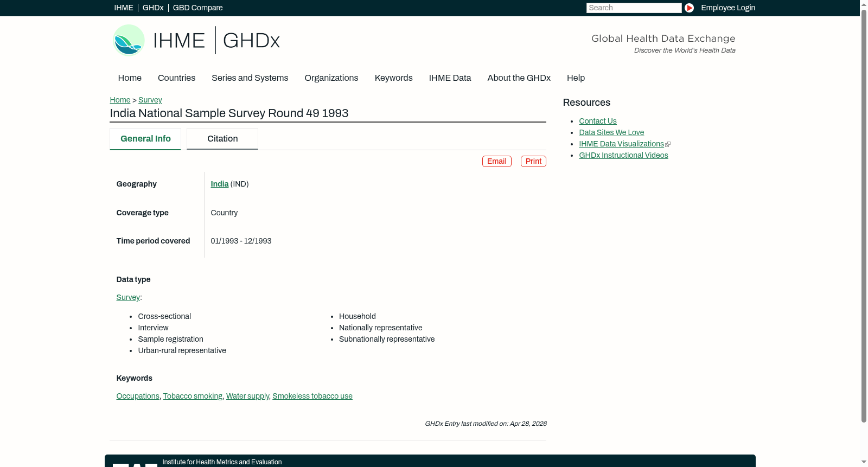Click the Sample registration list item
The width and height of the screenshot is (868, 467).
(x=170, y=339)
